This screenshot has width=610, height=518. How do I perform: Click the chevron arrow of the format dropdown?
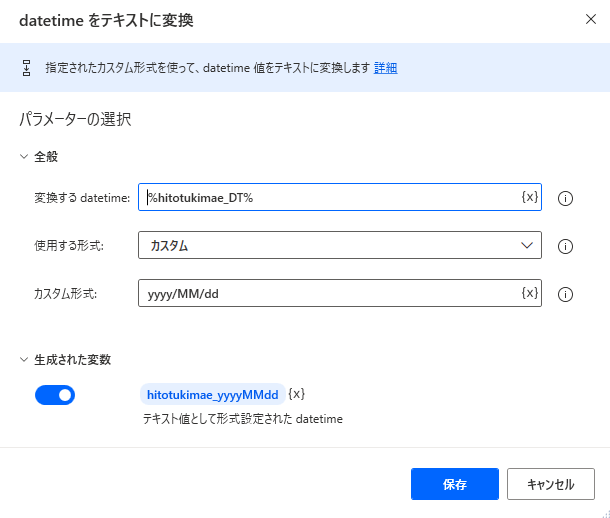[527, 245]
